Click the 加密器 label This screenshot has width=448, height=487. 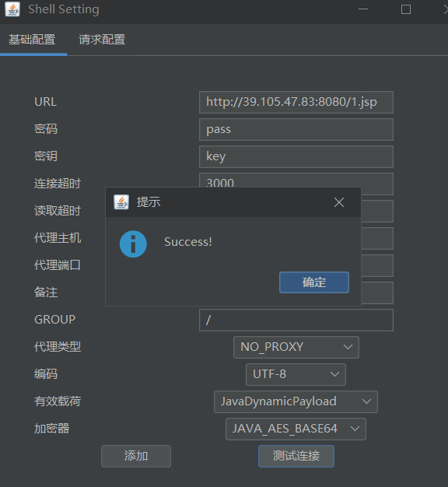51,429
